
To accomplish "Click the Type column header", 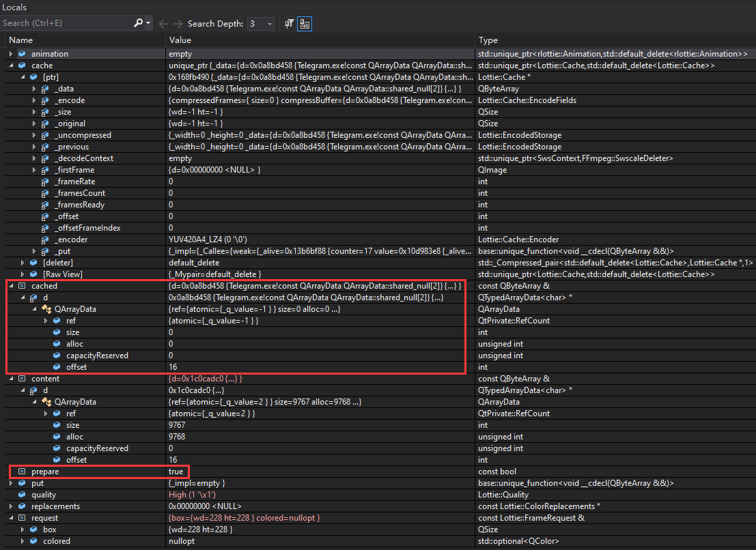I will point(488,40).
